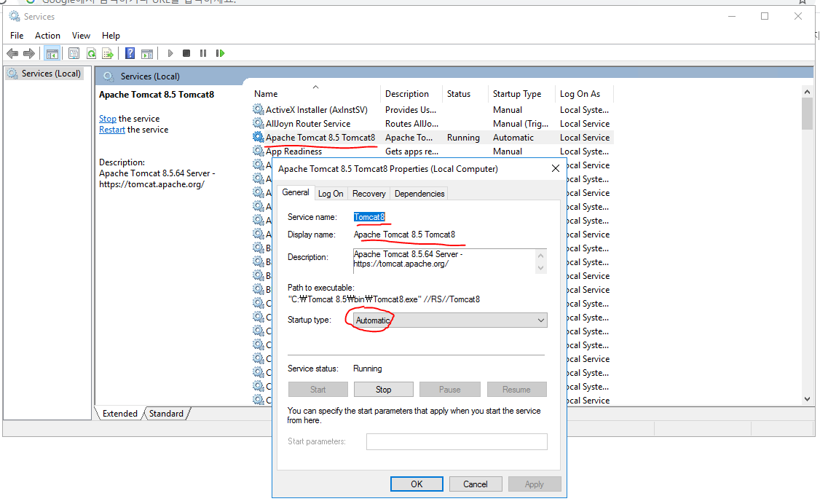Image resolution: width=820 pixels, height=504 pixels.
Task: Click the Services (Local) header gear icon
Action: pyautogui.click(x=109, y=76)
